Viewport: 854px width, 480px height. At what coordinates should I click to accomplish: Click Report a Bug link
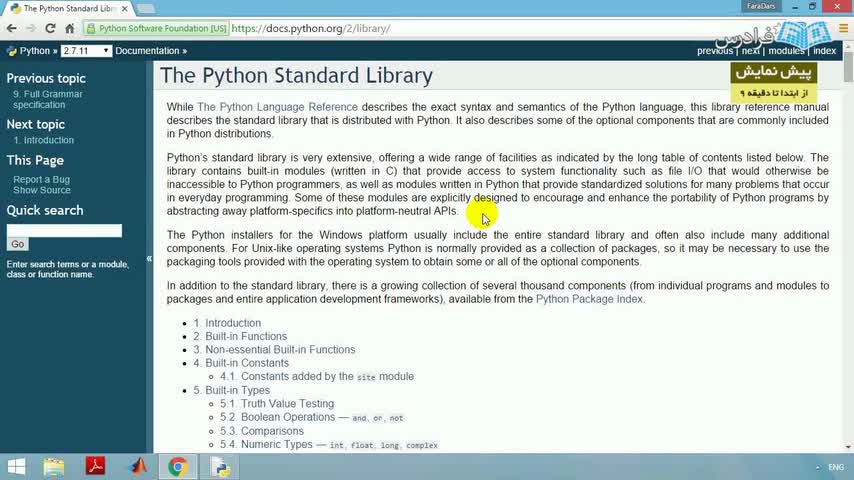[x=41, y=179]
